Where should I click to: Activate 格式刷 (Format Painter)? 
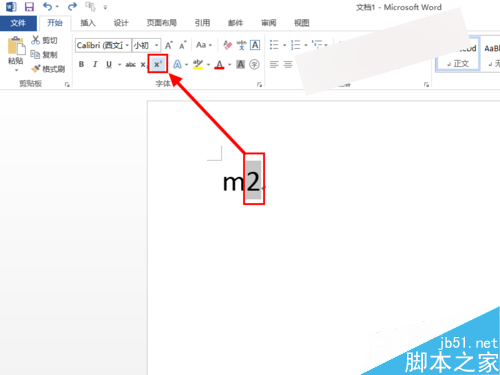click(x=48, y=69)
